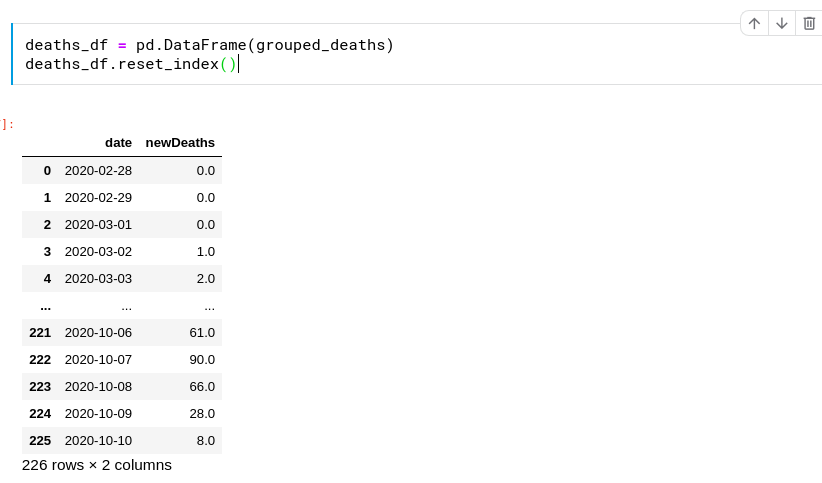Select date cell 2020-03-01
The width and height of the screenshot is (822, 483).
pos(98,224)
